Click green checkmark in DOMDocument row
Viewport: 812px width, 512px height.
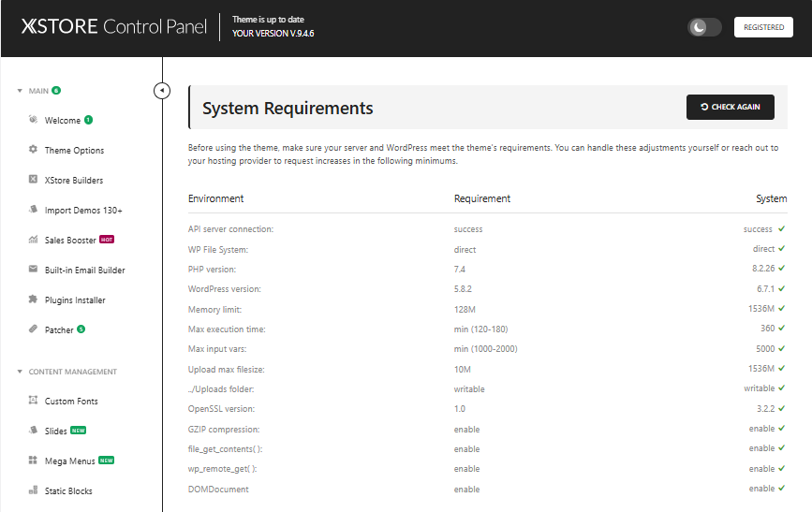781,489
